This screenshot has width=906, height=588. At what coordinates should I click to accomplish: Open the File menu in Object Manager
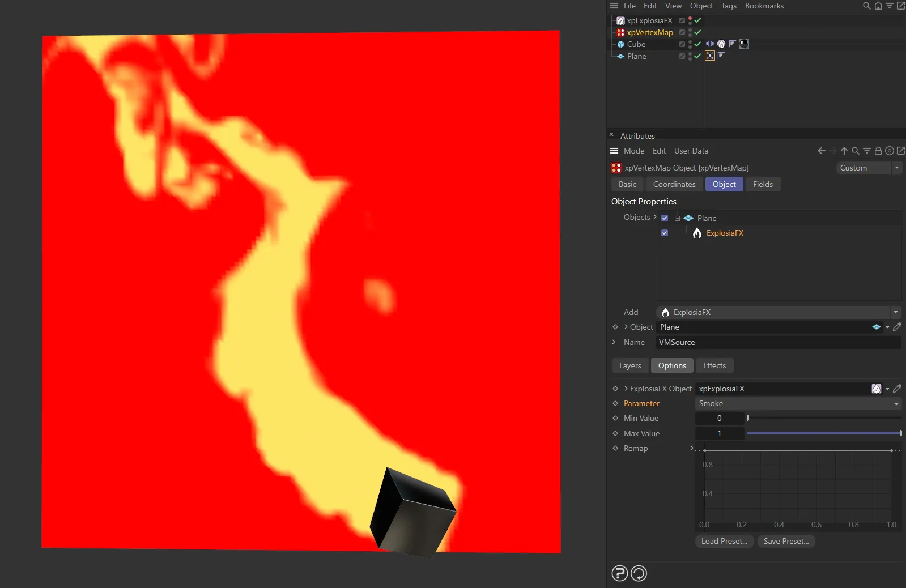[x=629, y=6]
